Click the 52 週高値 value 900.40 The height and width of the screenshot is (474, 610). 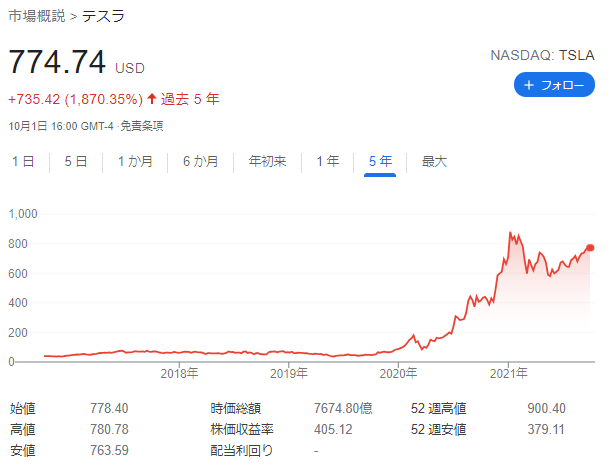point(546,408)
